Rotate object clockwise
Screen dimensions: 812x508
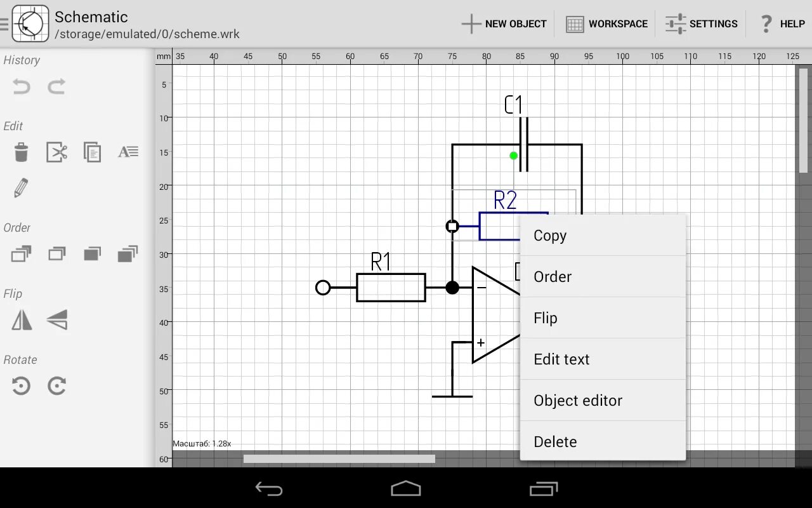[57, 386]
